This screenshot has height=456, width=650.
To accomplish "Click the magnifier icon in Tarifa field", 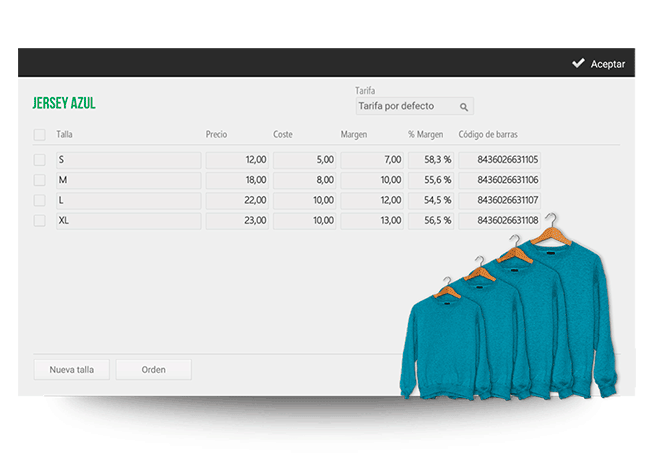I will click(x=464, y=107).
